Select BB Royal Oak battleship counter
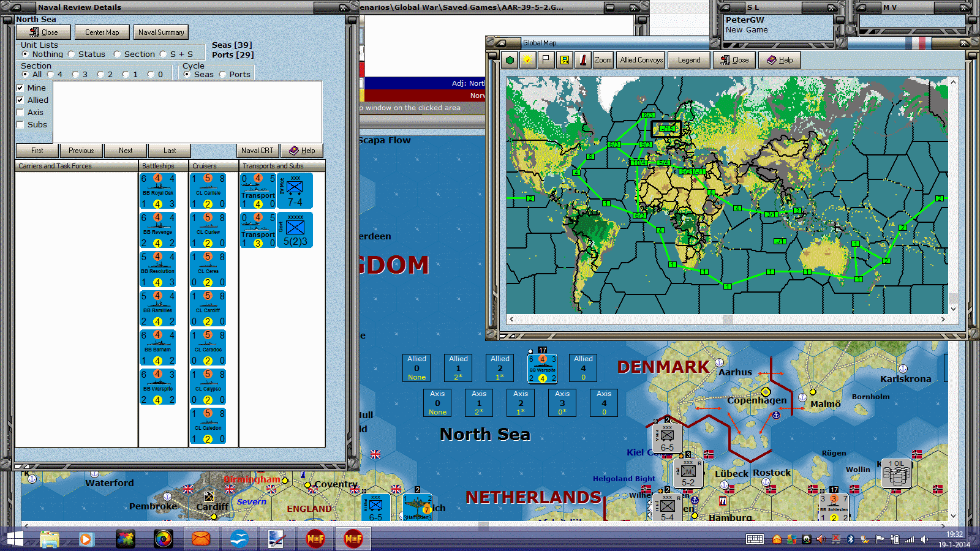Image resolution: width=980 pixels, height=551 pixels. point(158,191)
